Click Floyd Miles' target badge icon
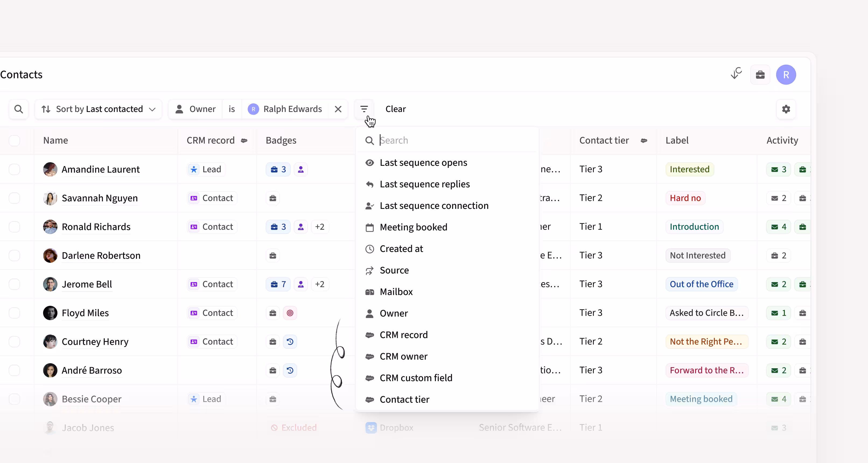The image size is (868, 463). point(290,313)
